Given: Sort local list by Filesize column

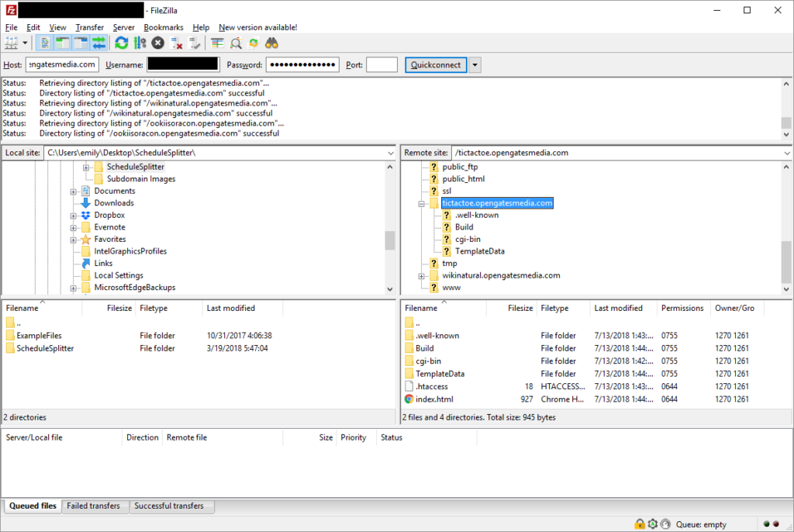Looking at the screenshot, I should [109, 308].
